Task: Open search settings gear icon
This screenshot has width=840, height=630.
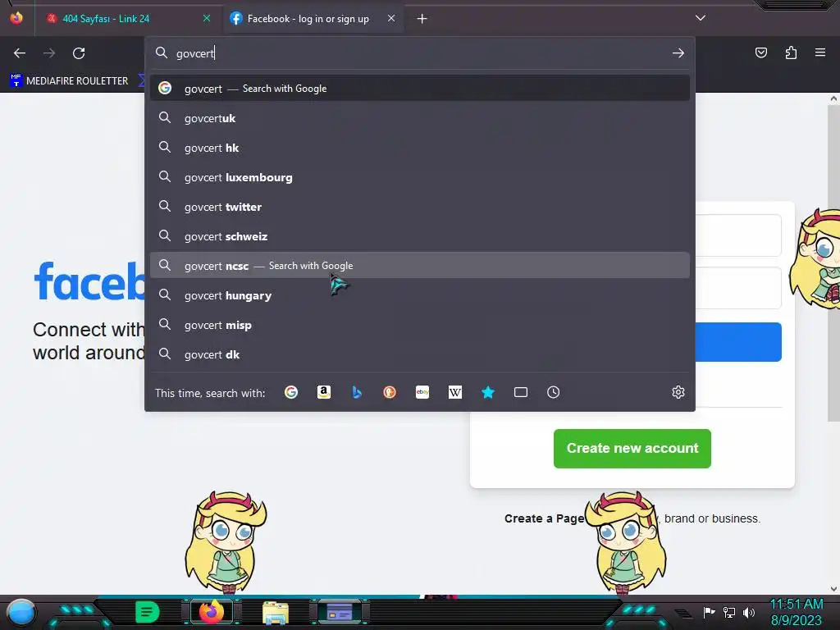Action: [678, 392]
